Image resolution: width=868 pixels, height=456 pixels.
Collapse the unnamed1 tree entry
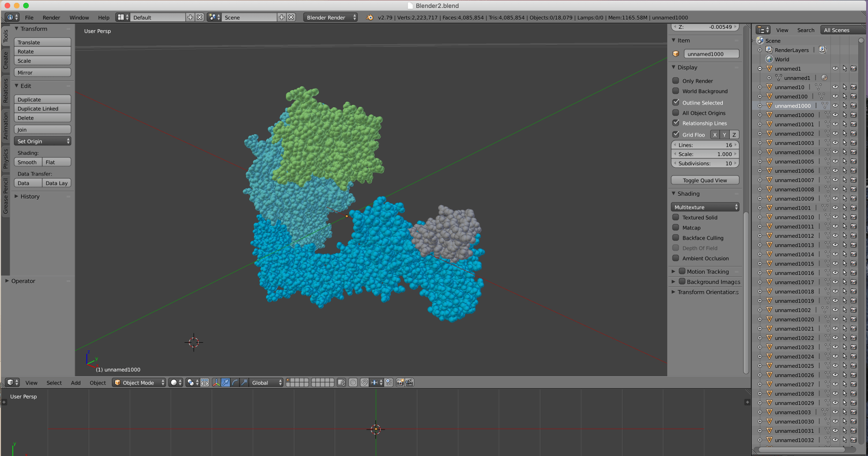click(x=759, y=68)
